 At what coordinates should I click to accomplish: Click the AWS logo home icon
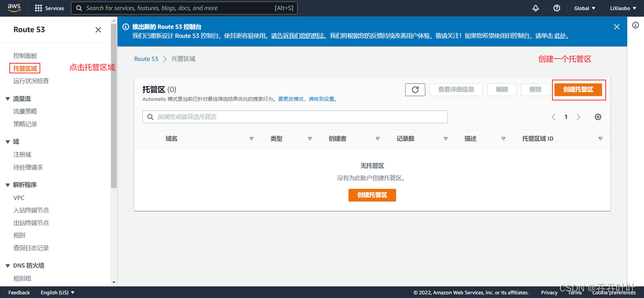coord(14,8)
